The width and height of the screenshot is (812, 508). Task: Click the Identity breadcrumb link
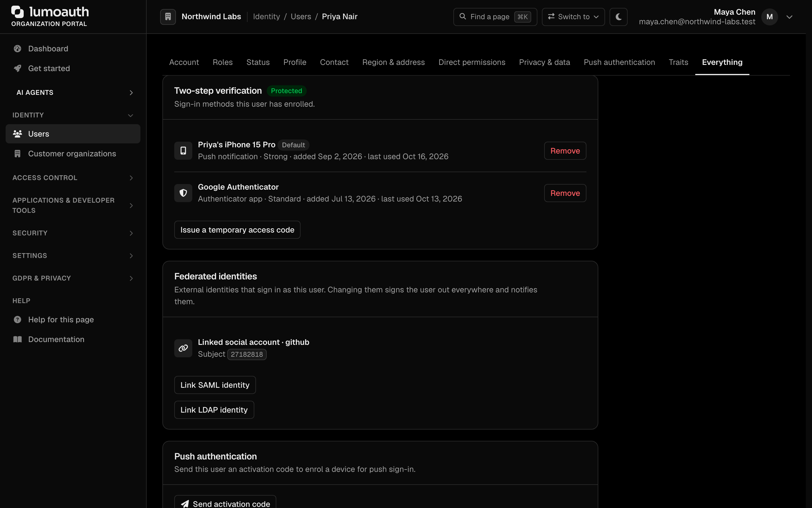266,16
